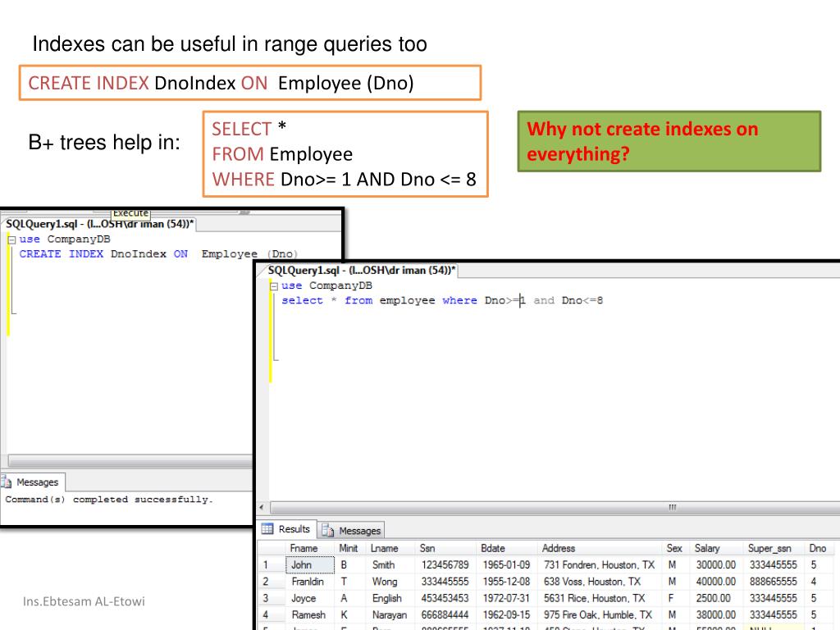Click the Salary column header

pyautogui.click(x=717, y=548)
